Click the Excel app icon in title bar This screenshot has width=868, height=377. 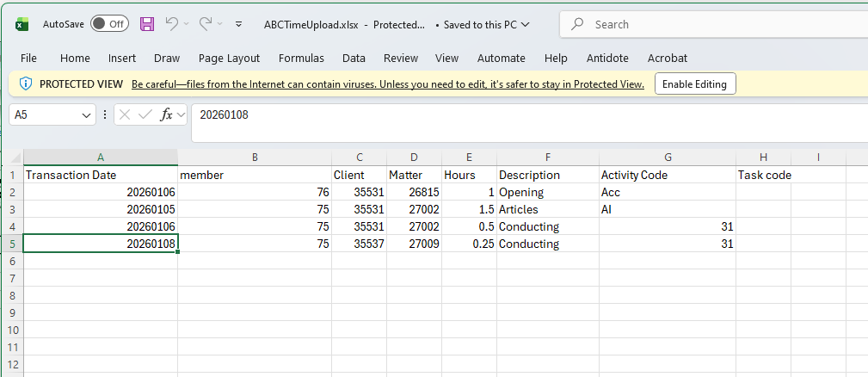click(22, 24)
